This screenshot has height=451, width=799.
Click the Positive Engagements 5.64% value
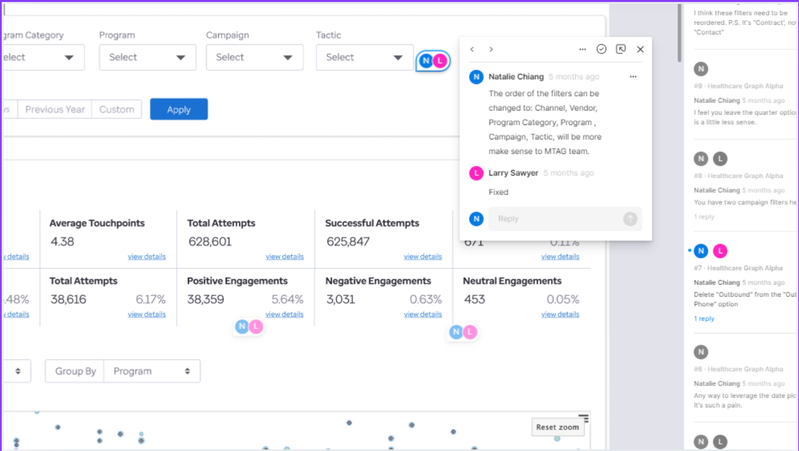coord(287,299)
